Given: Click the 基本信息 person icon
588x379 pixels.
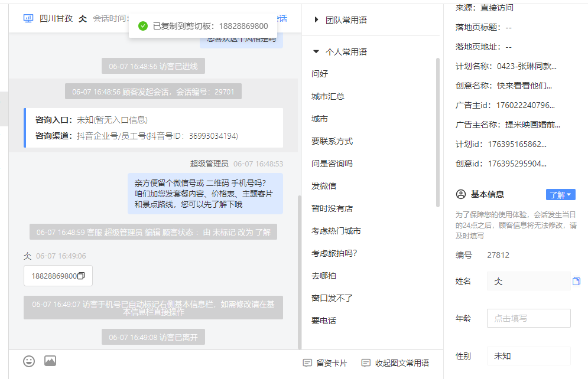Looking at the screenshot, I should tap(460, 194).
